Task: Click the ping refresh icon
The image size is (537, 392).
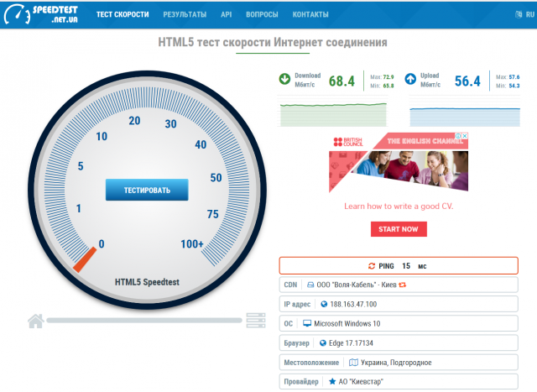Action: 372,265
